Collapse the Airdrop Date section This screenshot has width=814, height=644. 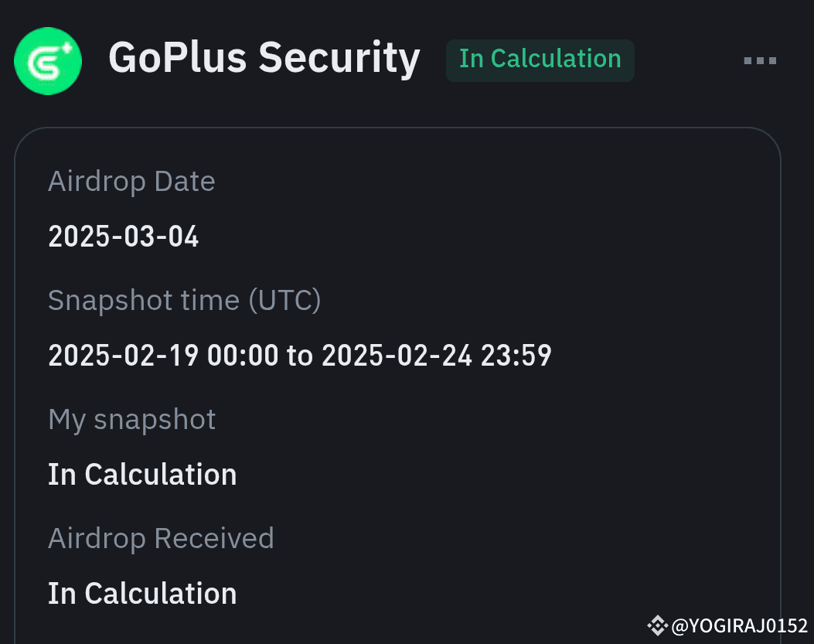[x=131, y=181]
